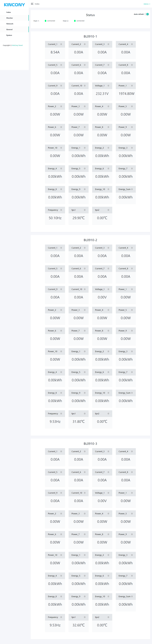
Task: Click the Frequency gear icon in BL0910-2
Action: [61, 413]
